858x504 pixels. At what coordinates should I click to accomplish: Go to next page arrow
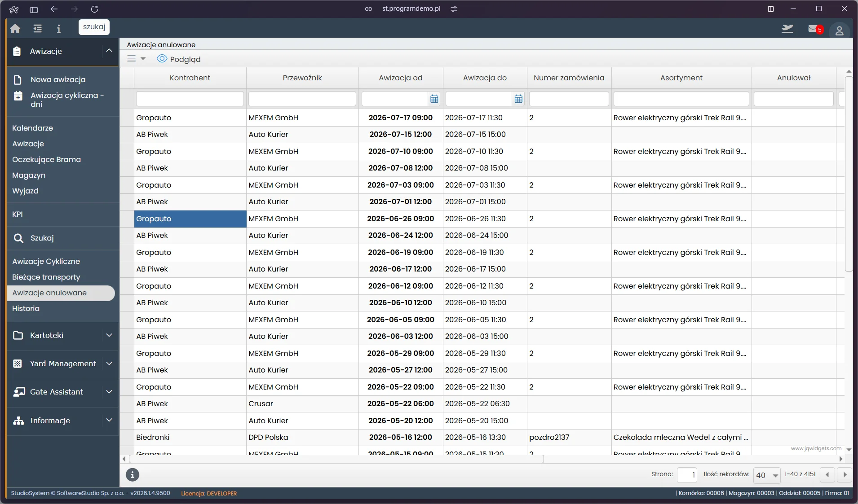pyautogui.click(x=845, y=475)
